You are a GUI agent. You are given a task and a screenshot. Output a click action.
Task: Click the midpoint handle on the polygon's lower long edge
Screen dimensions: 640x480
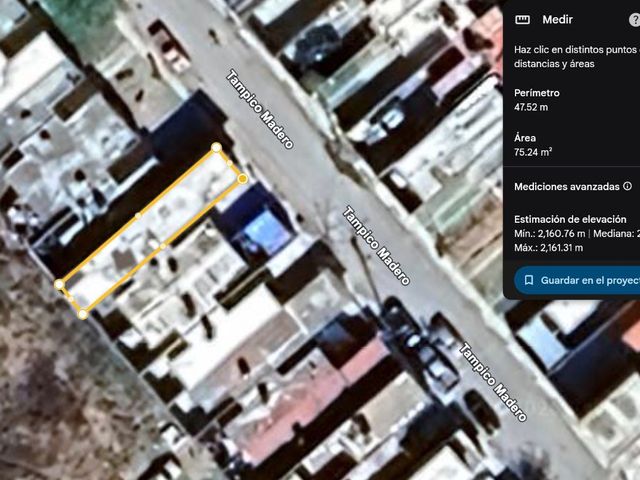(x=163, y=246)
